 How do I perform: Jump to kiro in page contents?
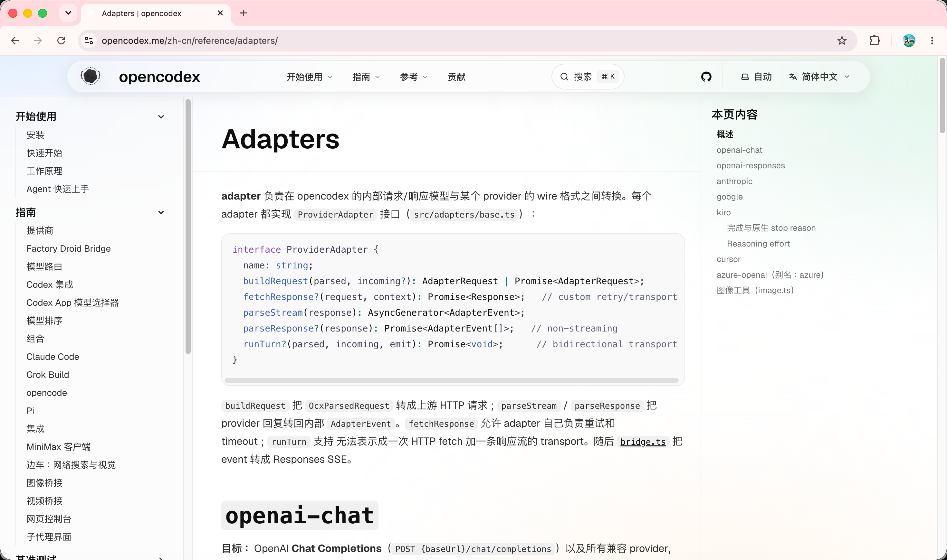(723, 212)
